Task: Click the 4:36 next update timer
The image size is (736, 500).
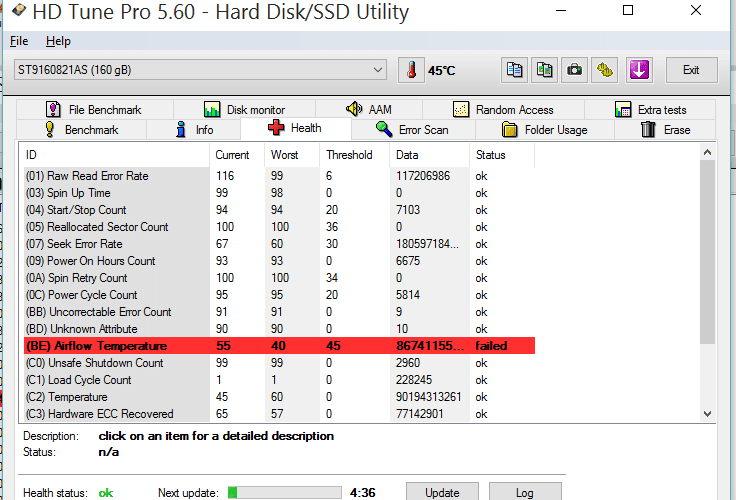Action: click(x=362, y=493)
